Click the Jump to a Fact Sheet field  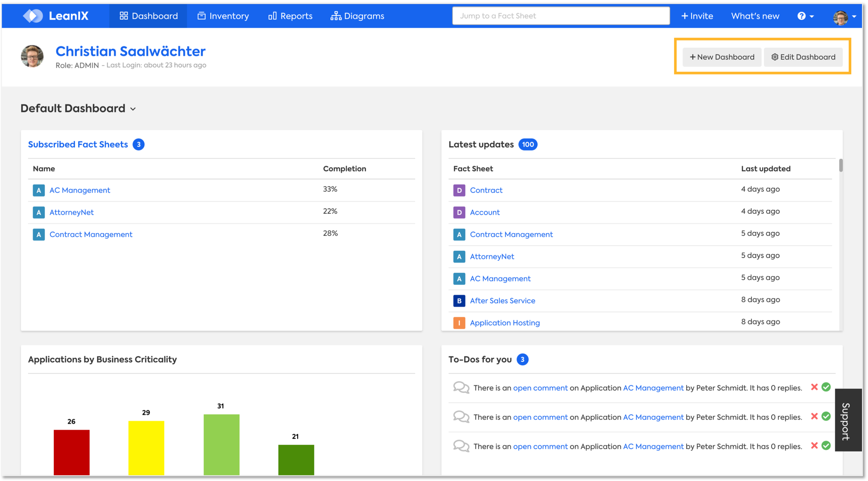tap(560, 16)
